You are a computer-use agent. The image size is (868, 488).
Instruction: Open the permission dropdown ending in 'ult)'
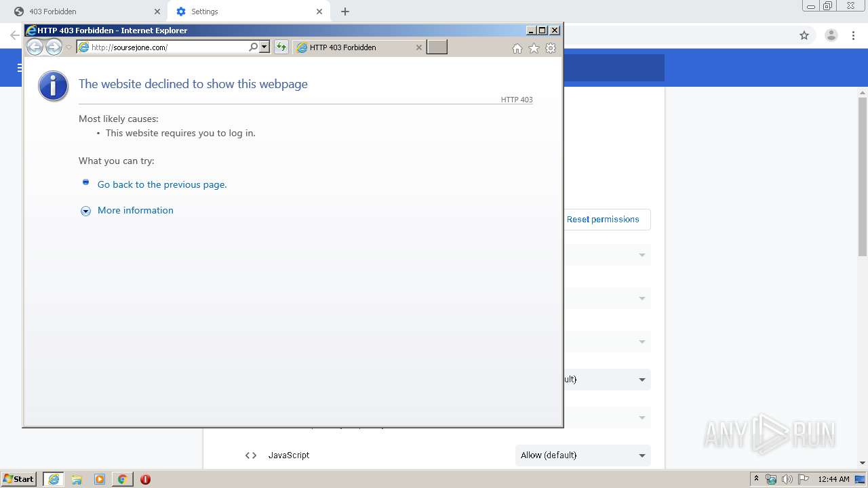pos(607,380)
